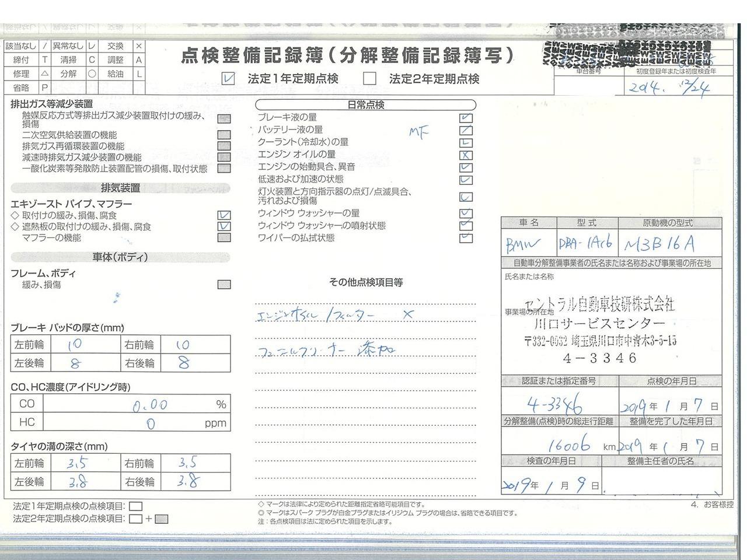Viewport: 747px width, 560px height.
Task: Select the 清掃 legend cell
Action: [68, 60]
